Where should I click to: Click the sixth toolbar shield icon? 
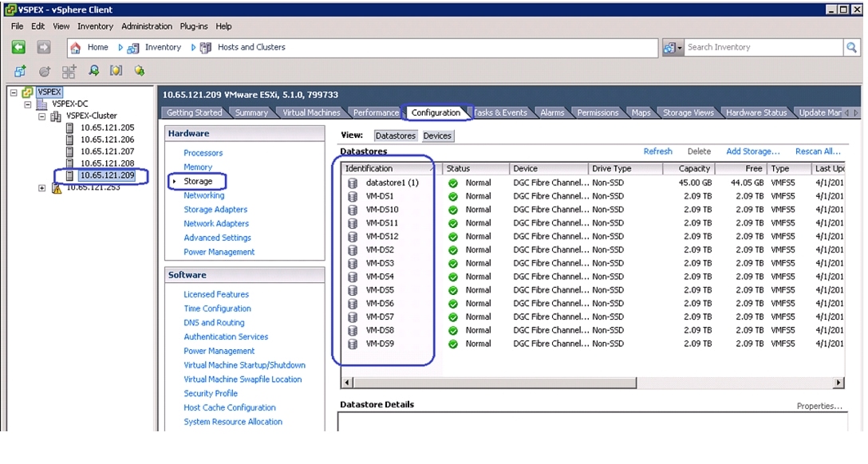click(x=140, y=70)
